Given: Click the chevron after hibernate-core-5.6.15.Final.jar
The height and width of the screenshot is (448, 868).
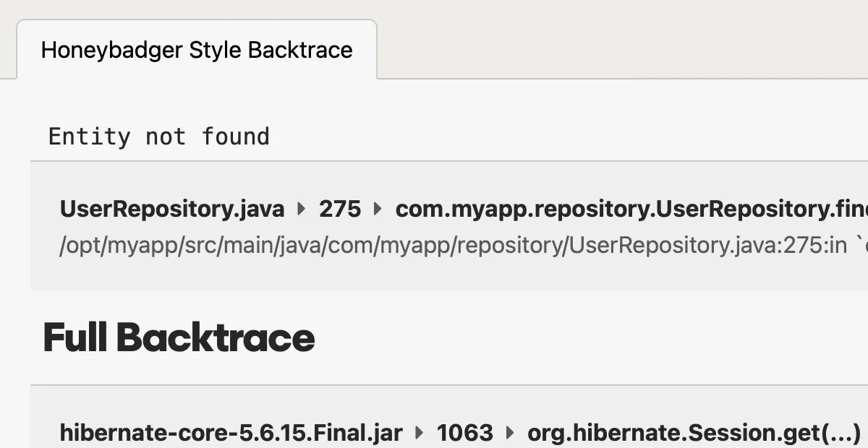Looking at the screenshot, I should tap(418, 433).
